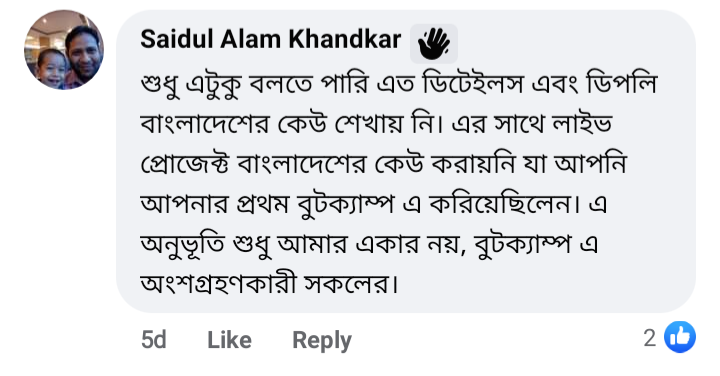
Task: Click the word "Alam" in the commenter name
Action: point(250,39)
